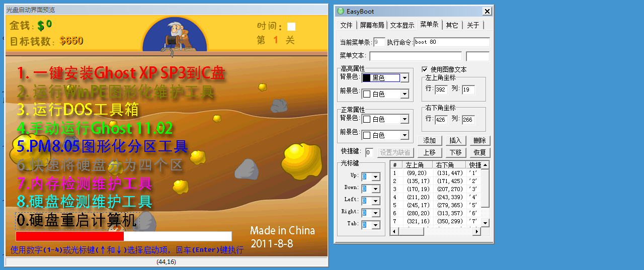The height and width of the screenshot is (270, 644).
Task: Click the selected preview item 硬盘重启计算机
Action: click(x=76, y=220)
